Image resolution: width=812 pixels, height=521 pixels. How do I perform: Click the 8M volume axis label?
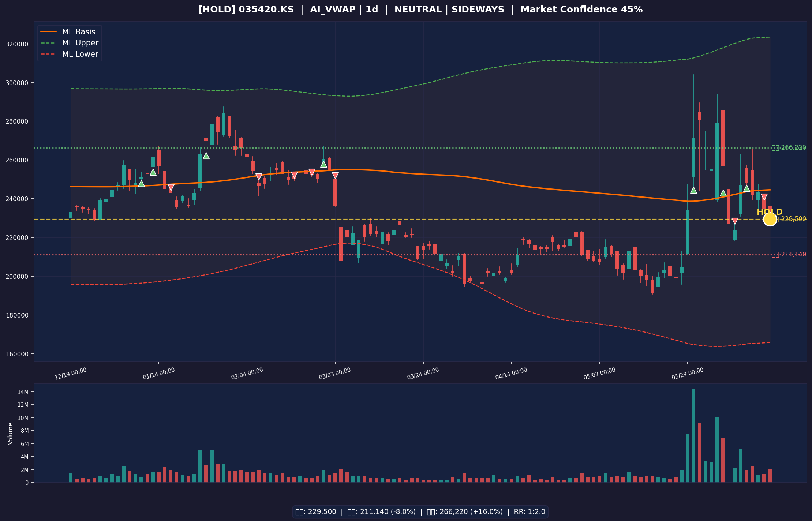[25, 431]
